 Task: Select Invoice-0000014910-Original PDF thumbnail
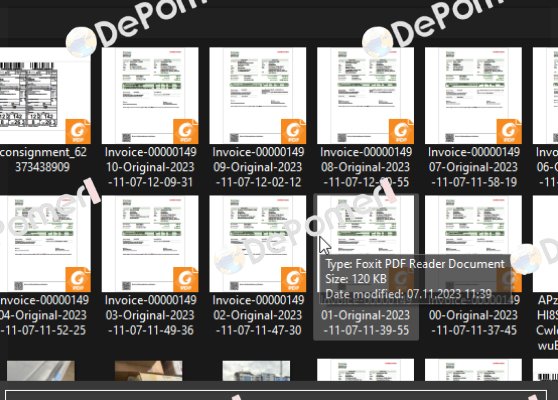(150, 96)
